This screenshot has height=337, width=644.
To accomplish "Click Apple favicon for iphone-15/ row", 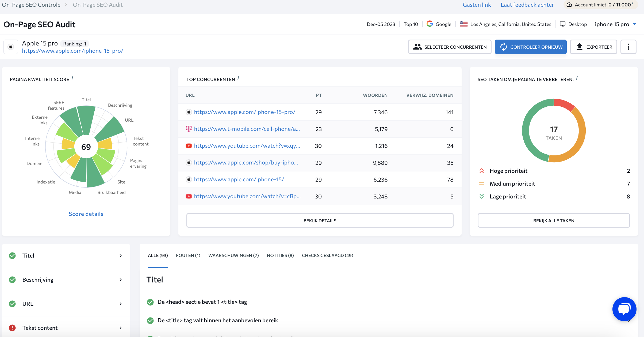I will [x=189, y=179].
